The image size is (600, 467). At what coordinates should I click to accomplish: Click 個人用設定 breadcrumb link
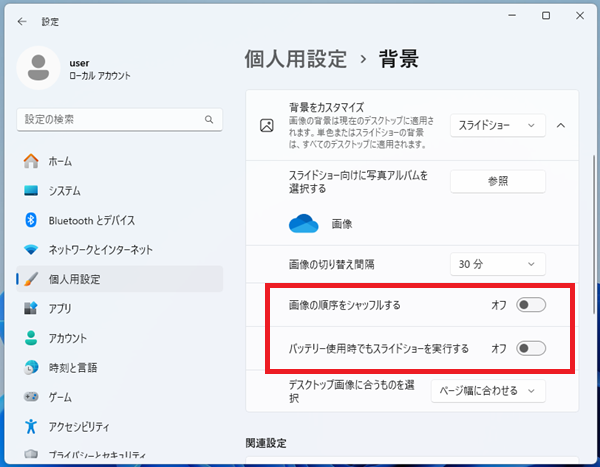pos(297,59)
